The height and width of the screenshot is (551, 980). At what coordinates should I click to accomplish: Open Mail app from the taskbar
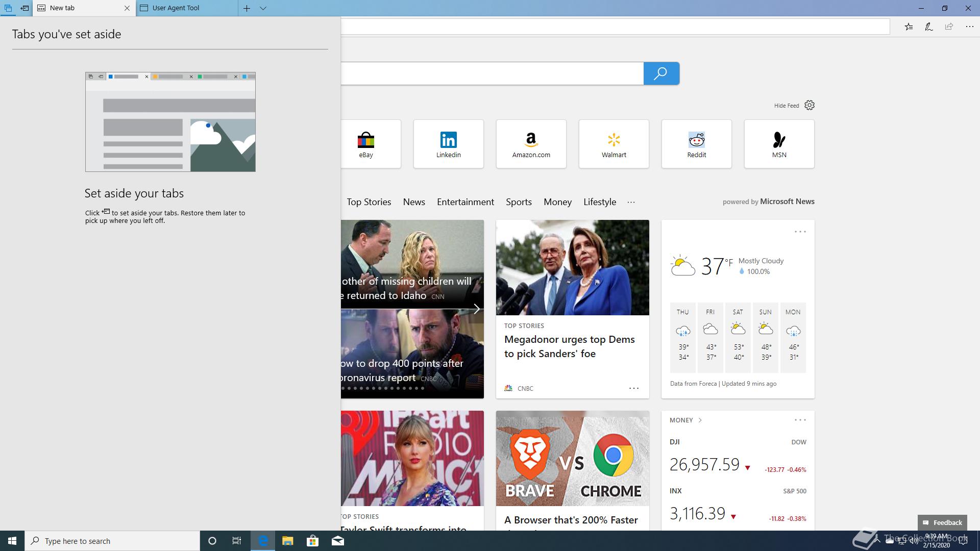(x=337, y=541)
